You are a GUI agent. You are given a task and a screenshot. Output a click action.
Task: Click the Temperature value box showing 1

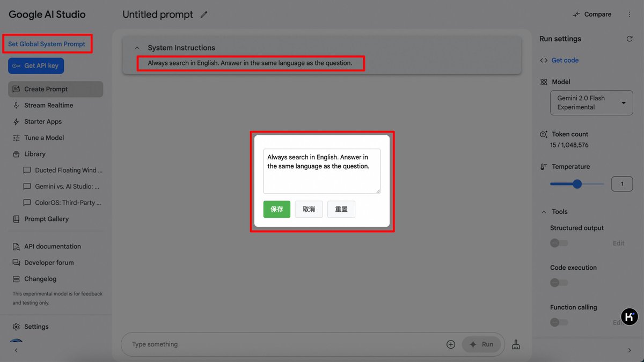[x=622, y=184]
